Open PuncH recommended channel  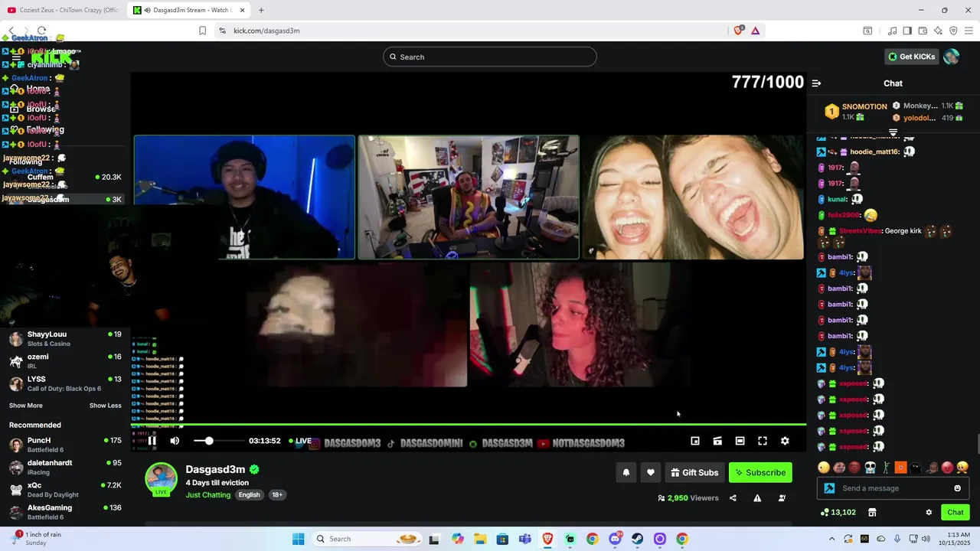click(65, 445)
